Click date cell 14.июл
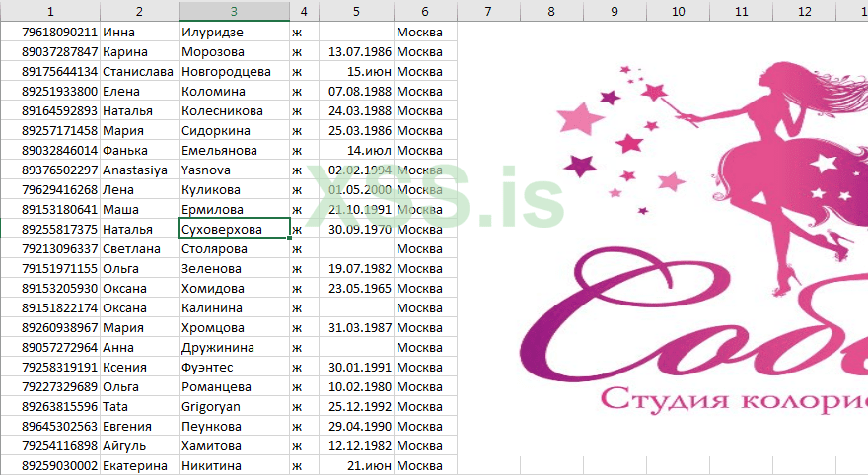Image resolution: width=868 pixels, height=475 pixels. (x=356, y=151)
